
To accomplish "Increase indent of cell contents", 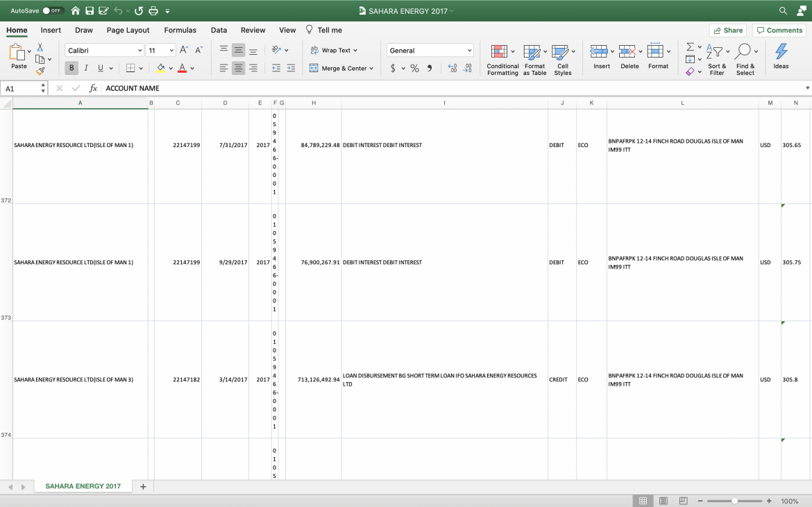I will point(291,68).
